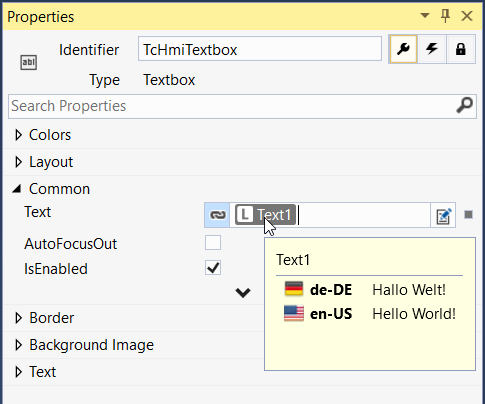485x404 pixels.
Task: Click the Identifier field containing TcHmiTextbox
Action: 260,49
